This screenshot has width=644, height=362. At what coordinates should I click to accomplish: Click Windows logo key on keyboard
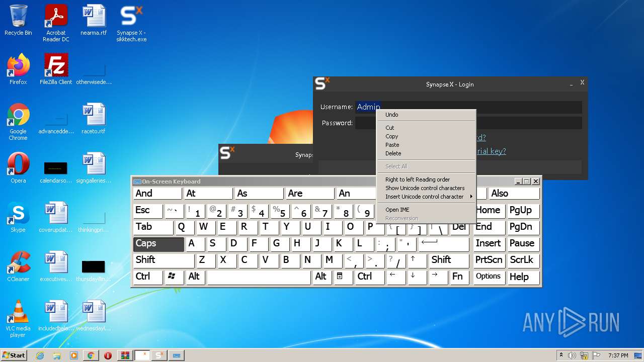click(x=174, y=277)
